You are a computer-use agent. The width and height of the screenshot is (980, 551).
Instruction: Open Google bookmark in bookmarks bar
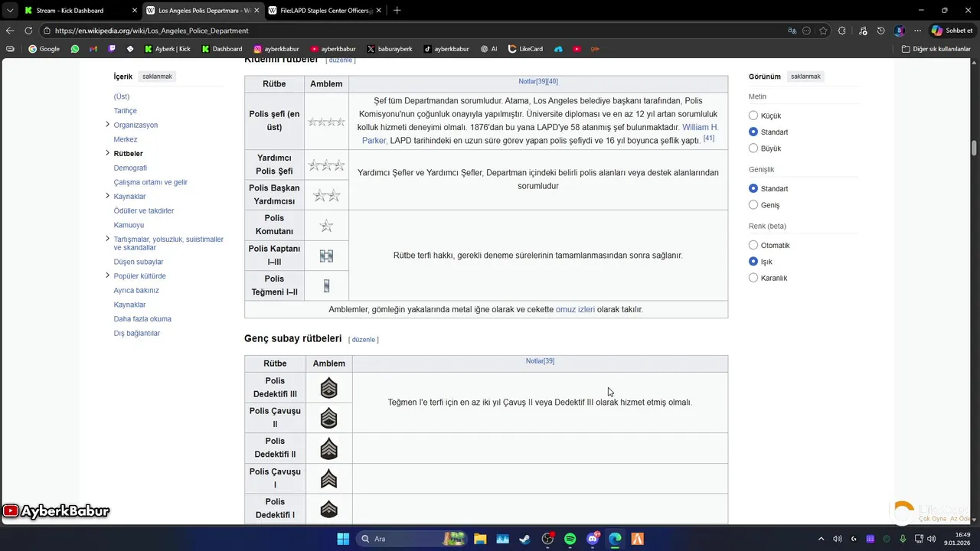click(44, 49)
